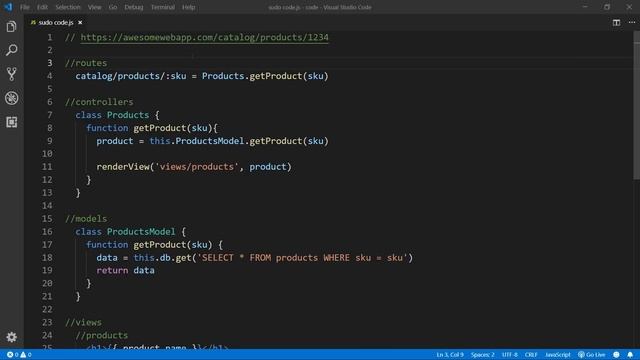The width and height of the screenshot is (640, 360).
Task: Click 'class Products {' code line
Action: (x=118, y=115)
